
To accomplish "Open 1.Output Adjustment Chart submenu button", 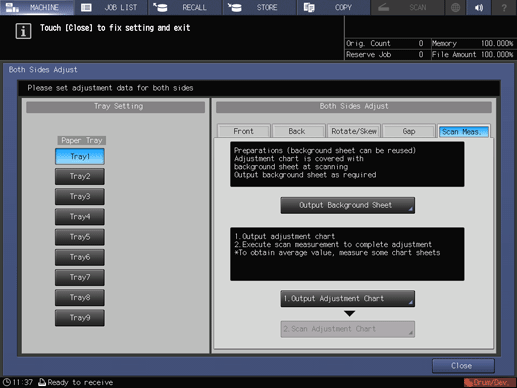I will [x=348, y=298].
